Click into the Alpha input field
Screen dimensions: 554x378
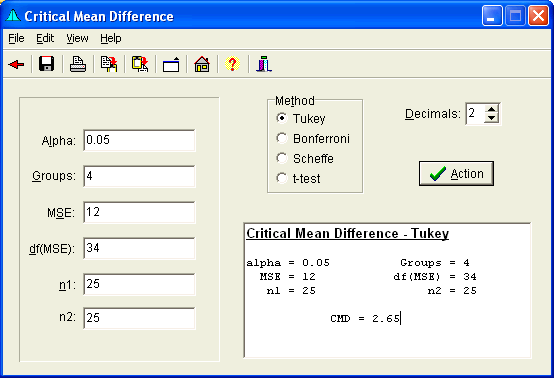click(x=139, y=140)
